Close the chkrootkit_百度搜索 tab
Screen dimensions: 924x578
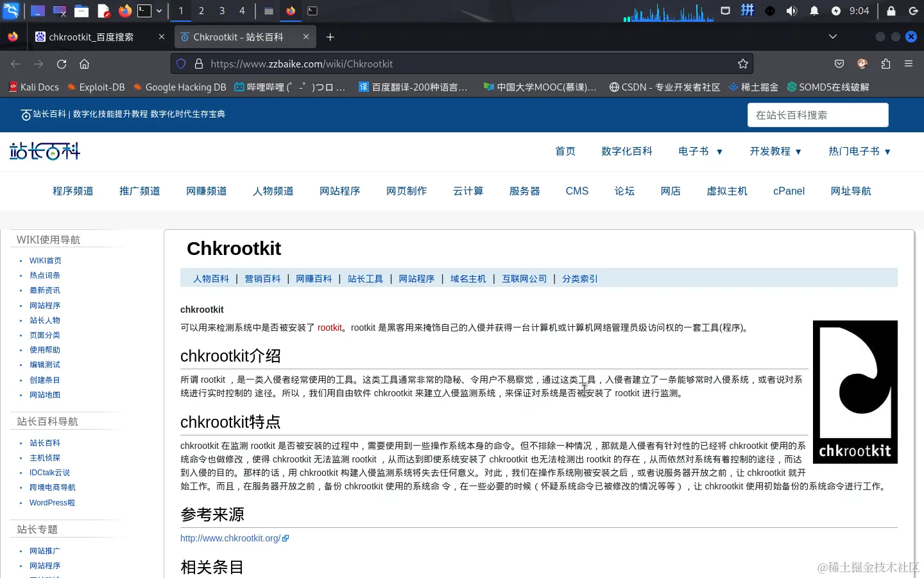click(x=162, y=37)
